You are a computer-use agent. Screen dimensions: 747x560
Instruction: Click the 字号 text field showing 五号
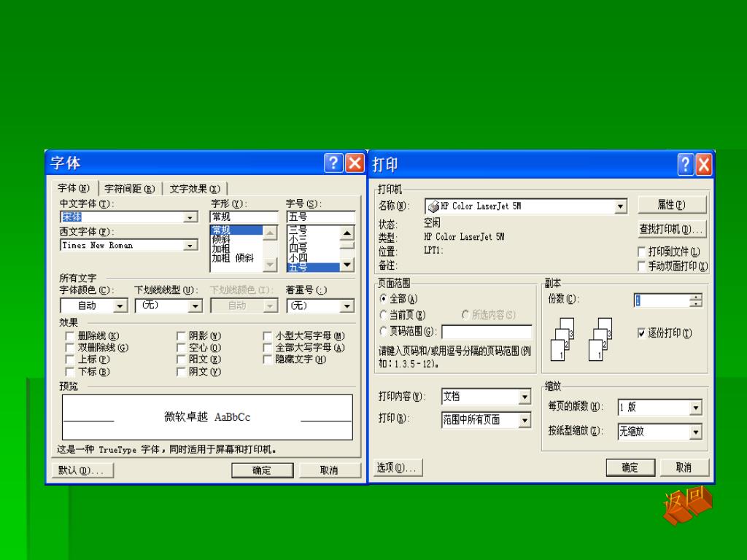point(321,217)
